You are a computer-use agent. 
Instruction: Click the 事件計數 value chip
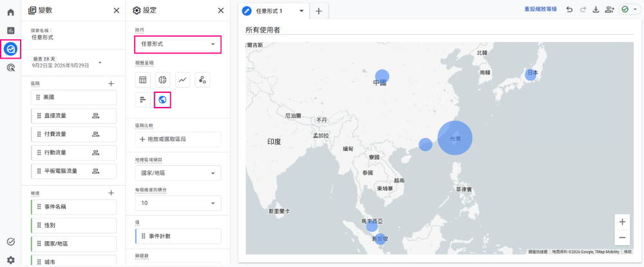tap(178, 236)
